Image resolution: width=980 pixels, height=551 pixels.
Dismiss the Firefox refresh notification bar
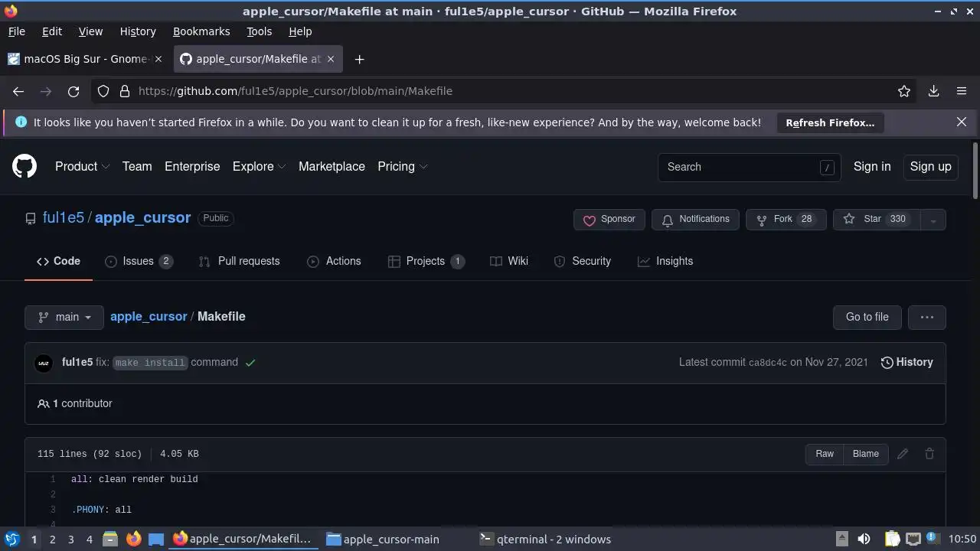pyautogui.click(x=962, y=122)
